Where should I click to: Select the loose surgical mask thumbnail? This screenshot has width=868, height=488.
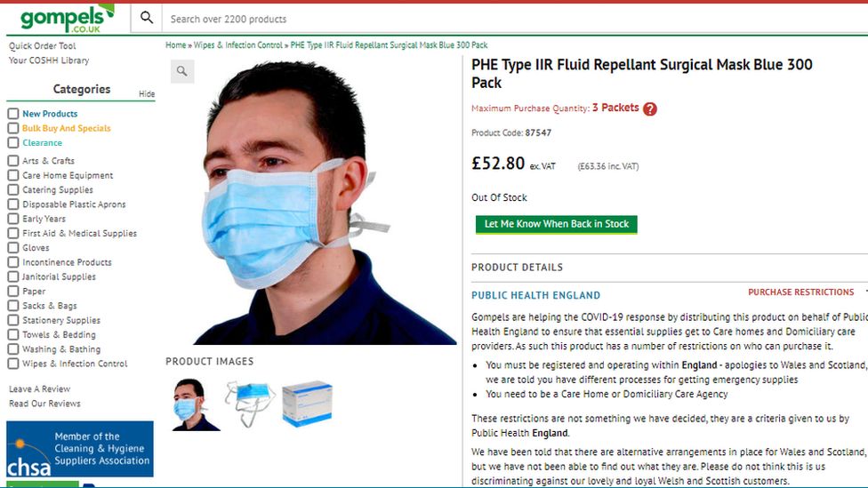(x=250, y=403)
